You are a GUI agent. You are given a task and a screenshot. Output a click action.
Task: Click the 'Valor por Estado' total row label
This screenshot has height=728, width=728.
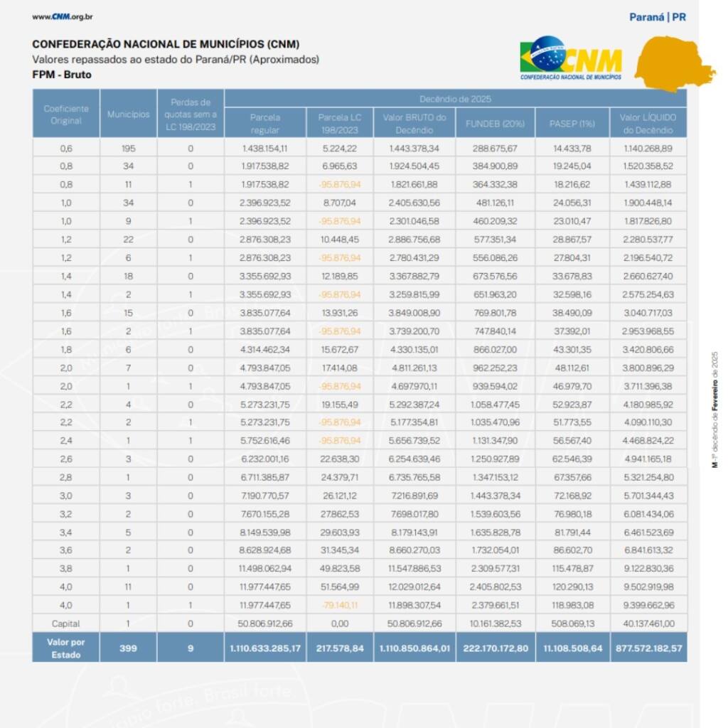tap(66, 648)
